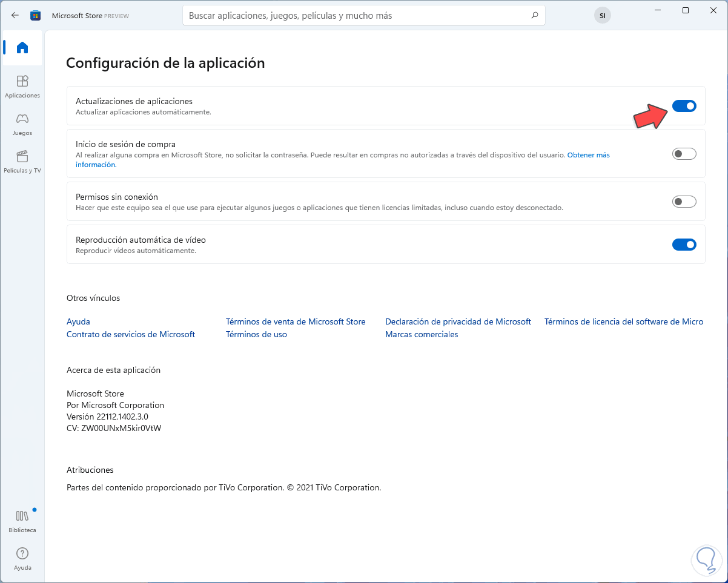Open Ayuda help icon in sidebar
Viewport: 728px width, 583px height.
(x=22, y=559)
